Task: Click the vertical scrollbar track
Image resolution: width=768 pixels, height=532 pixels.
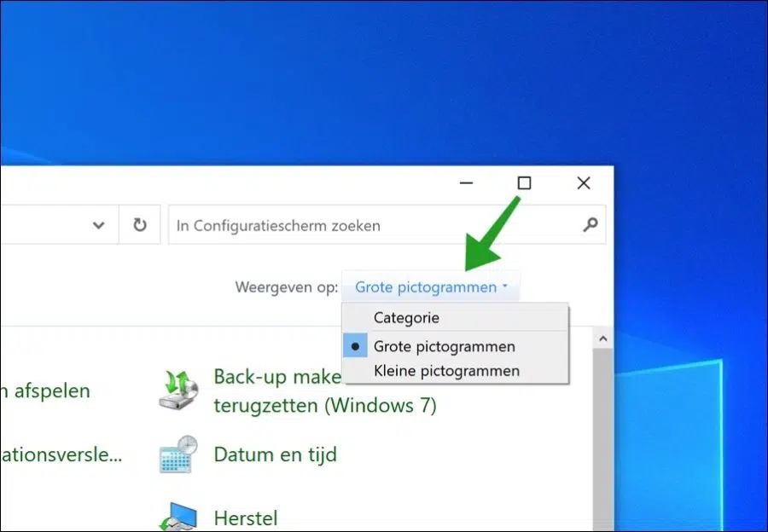Action: point(603,440)
